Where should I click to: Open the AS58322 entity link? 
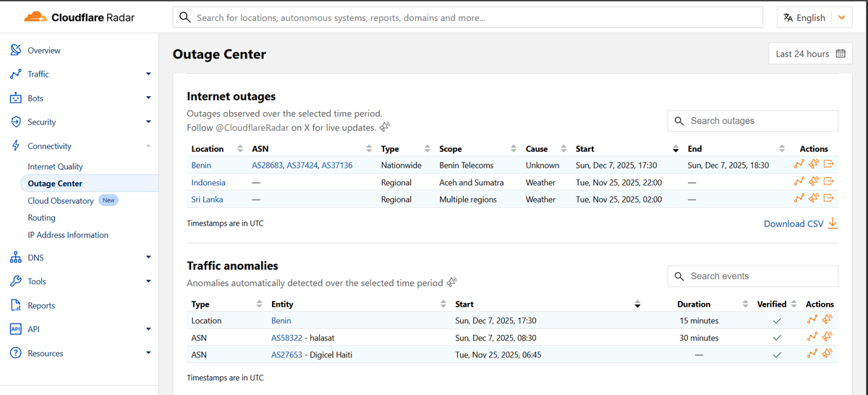click(x=287, y=338)
